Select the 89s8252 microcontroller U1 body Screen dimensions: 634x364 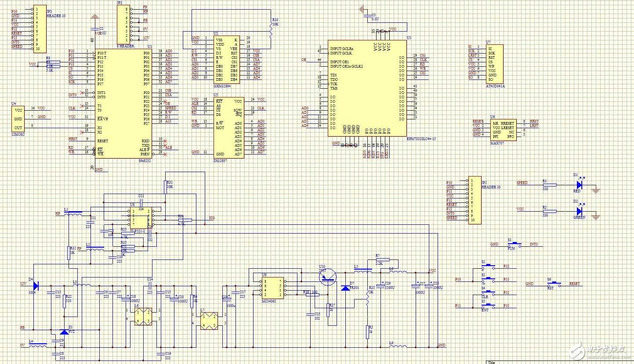pos(123,103)
